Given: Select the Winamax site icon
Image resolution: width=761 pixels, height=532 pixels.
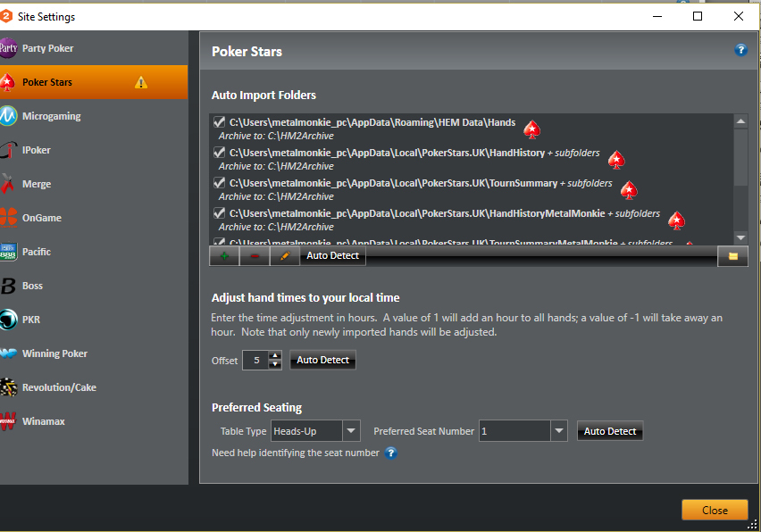Looking at the screenshot, I should point(8,421).
